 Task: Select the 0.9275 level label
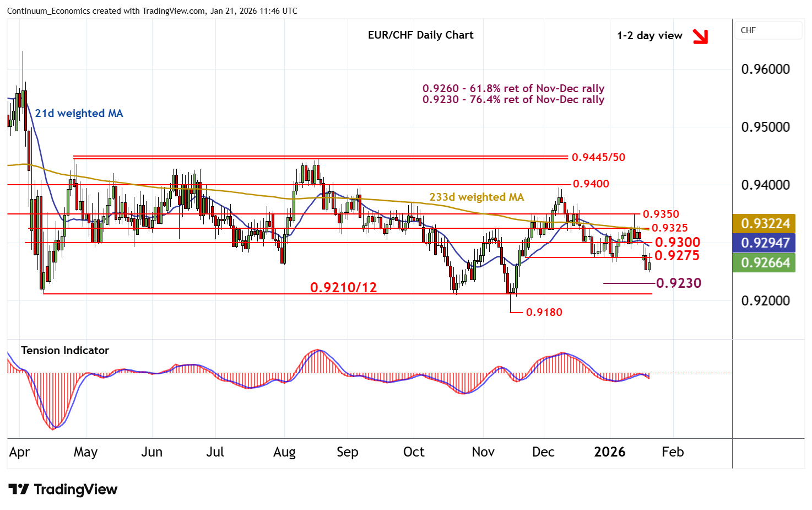click(x=676, y=255)
